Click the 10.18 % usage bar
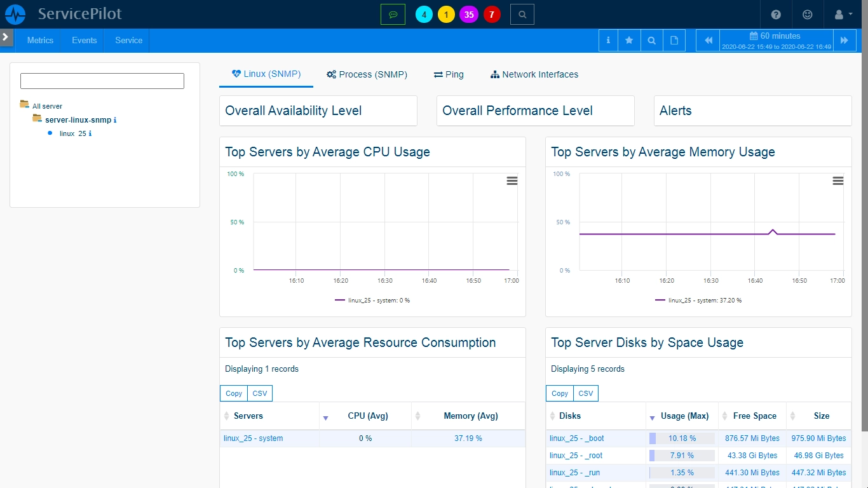Viewport: 868px width, 488px height. 682,438
